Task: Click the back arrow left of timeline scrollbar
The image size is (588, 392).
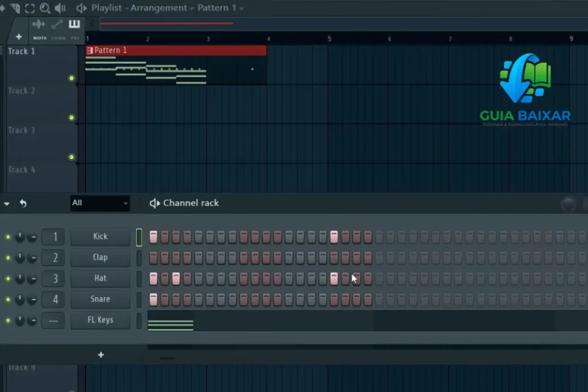Action: click(x=92, y=24)
